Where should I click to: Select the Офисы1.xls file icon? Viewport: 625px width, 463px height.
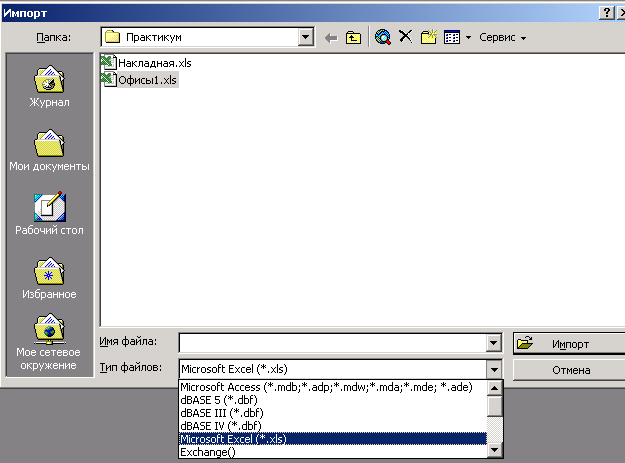coord(108,80)
